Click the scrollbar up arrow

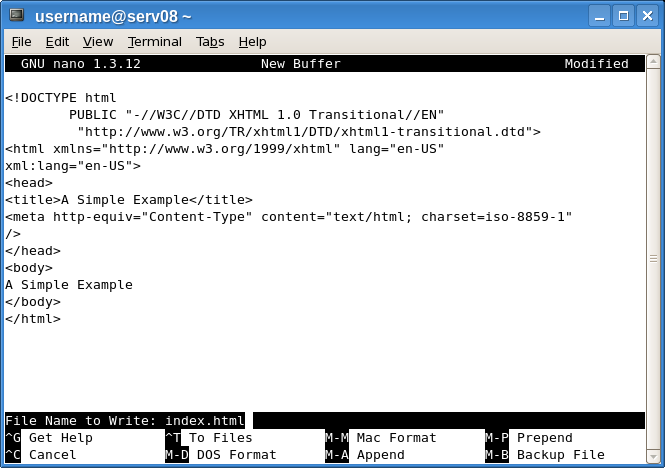654,62
